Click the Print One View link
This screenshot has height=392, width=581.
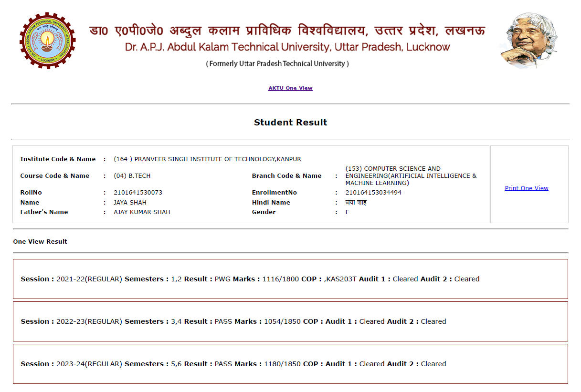tap(527, 188)
